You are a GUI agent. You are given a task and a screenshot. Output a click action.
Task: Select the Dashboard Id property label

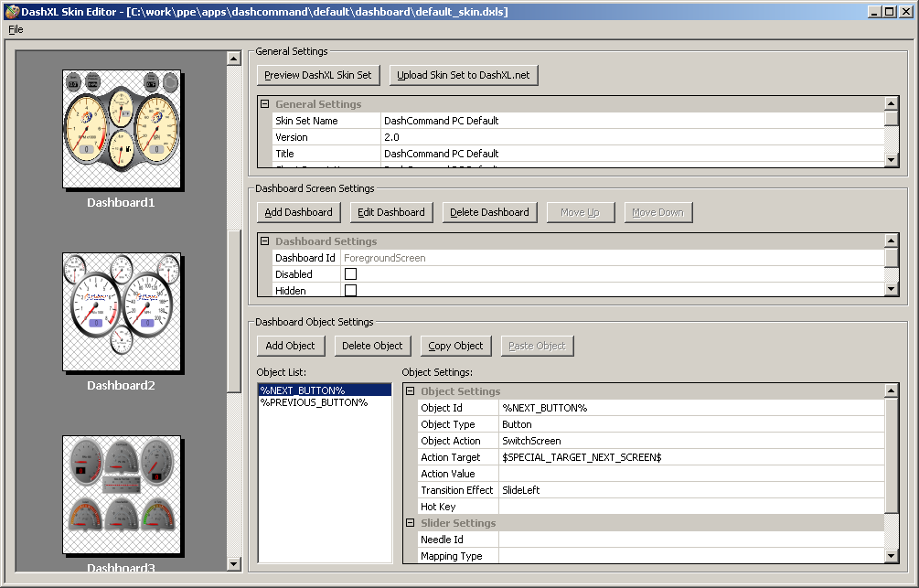(x=305, y=257)
